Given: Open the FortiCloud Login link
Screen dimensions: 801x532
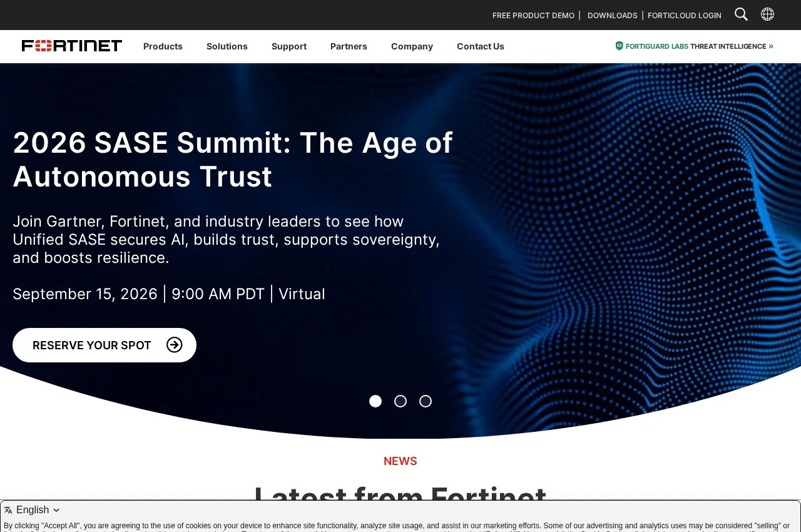Looking at the screenshot, I should pyautogui.click(x=685, y=15).
